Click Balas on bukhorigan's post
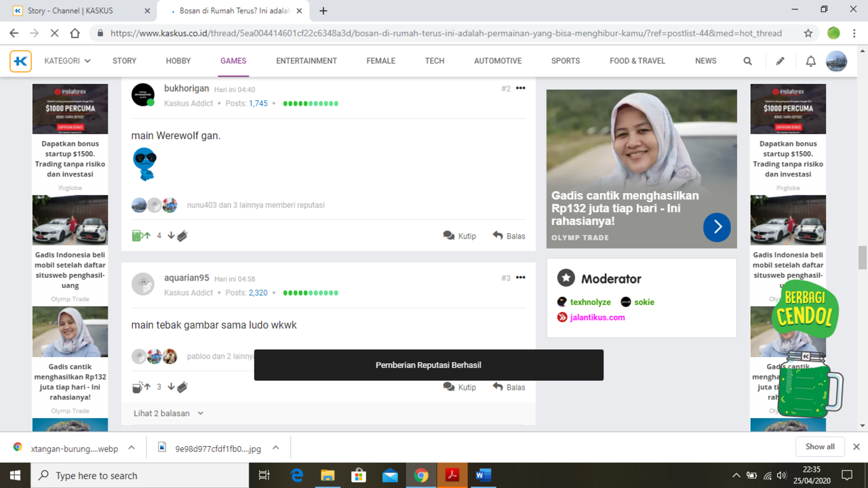The width and height of the screenshot is (868, 488). pyautogui.click(x=509, y=236)
